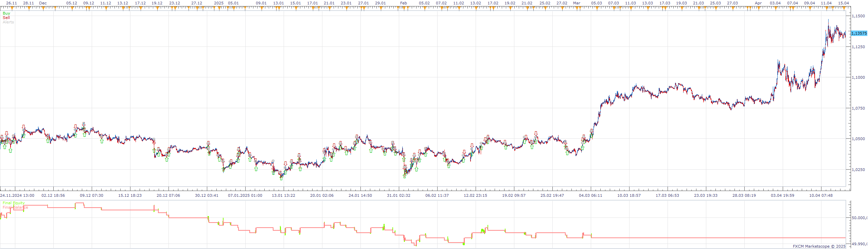
Task: Select the Final Equity legend label
Action: tap(14, 203)
